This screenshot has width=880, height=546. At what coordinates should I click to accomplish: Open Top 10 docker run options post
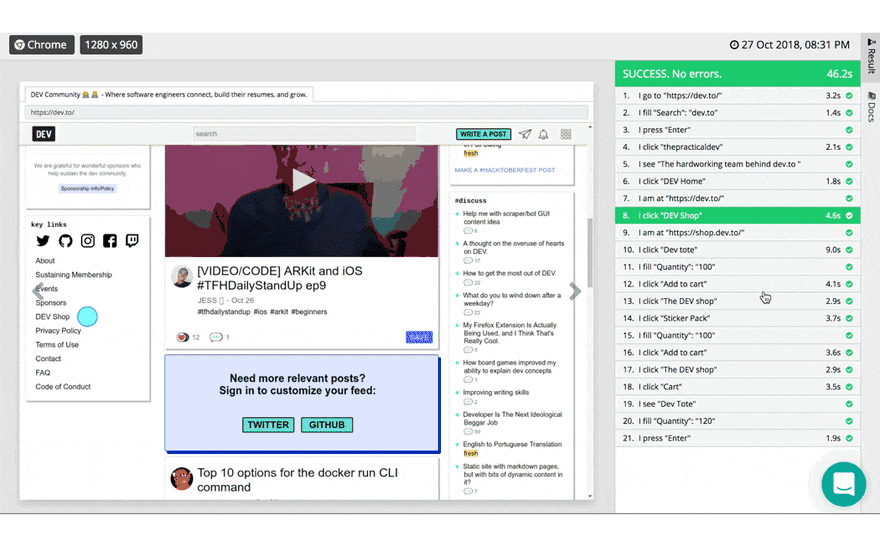pos(297,480)
